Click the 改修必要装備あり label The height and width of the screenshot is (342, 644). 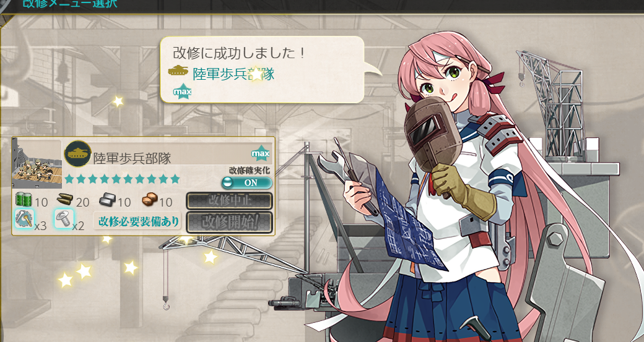(x=139, y=221)
